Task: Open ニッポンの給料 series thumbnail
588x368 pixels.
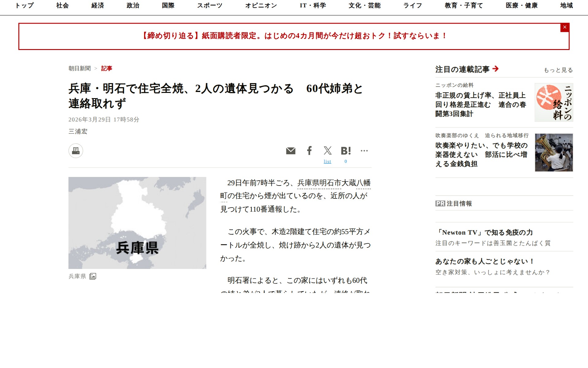Action: pos(554,102)
